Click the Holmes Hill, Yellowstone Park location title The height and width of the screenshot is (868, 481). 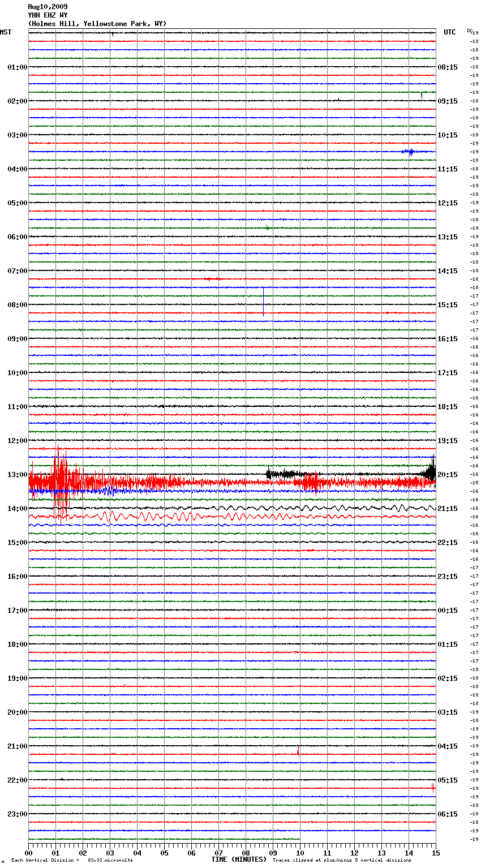(x=97, y=24)
